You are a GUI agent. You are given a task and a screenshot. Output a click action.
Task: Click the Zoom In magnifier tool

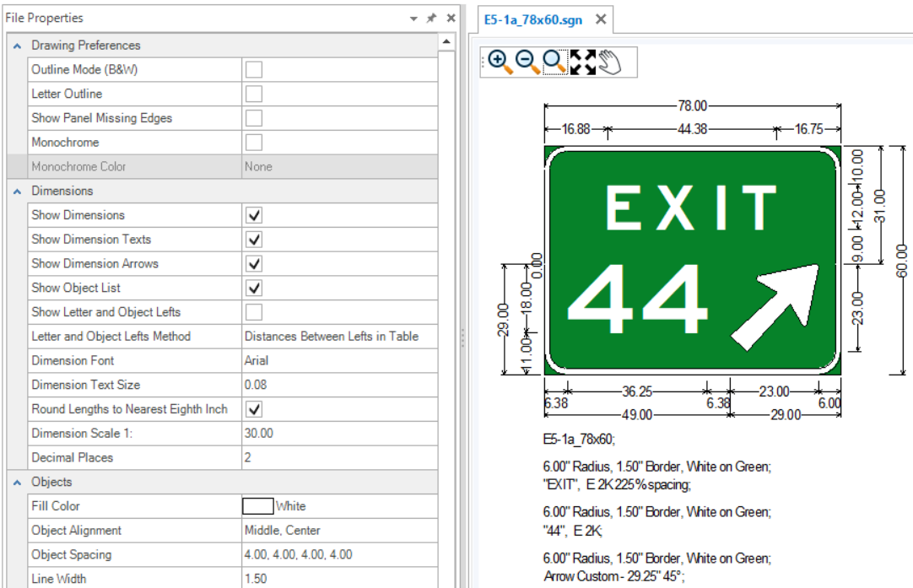pyautogui.click(x=500, y=62)
